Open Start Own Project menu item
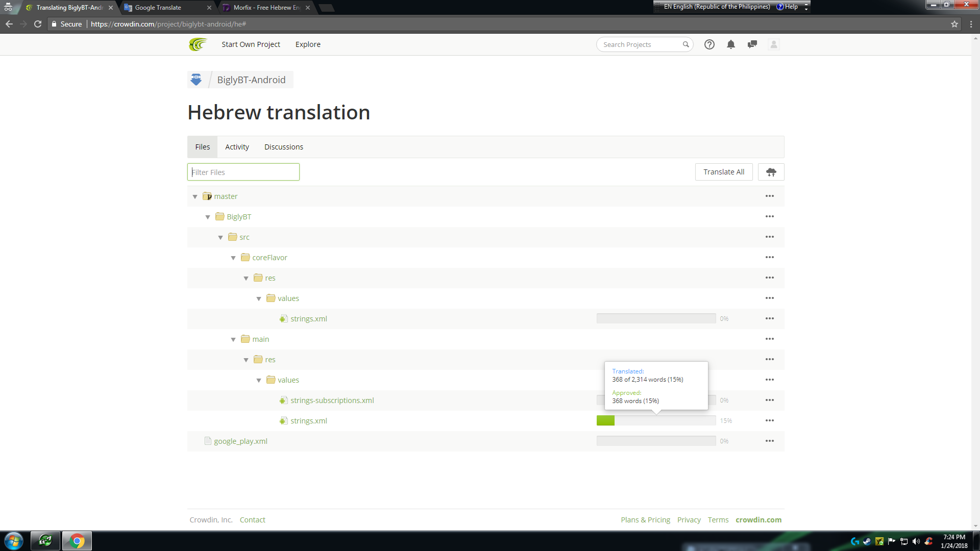 (251, 44)
